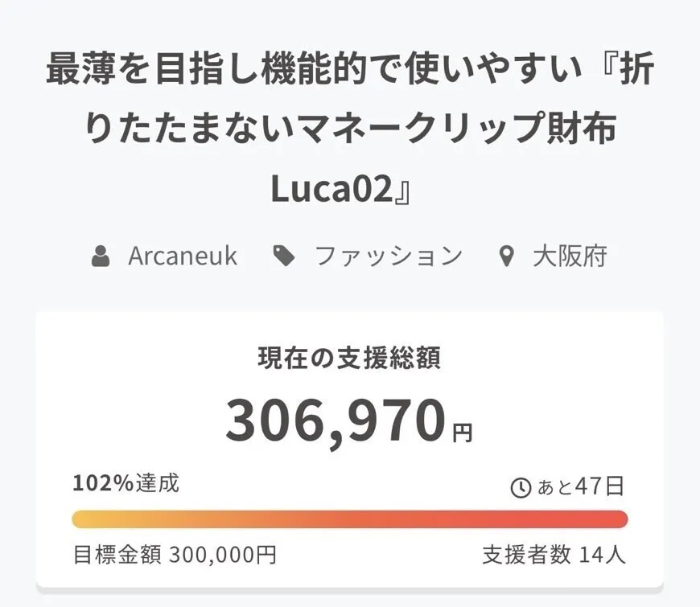
Task: Click the orange funding progress bar
Action: [349, 519]
